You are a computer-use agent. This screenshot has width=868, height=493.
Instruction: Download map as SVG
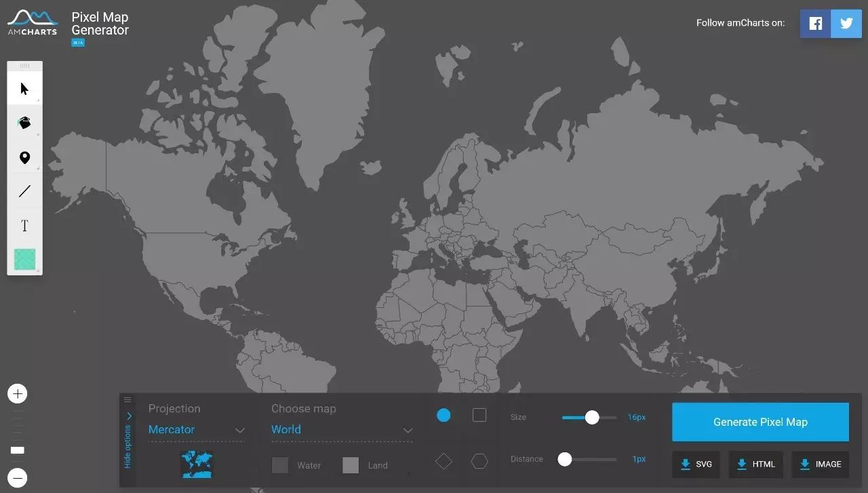(696, 465)
